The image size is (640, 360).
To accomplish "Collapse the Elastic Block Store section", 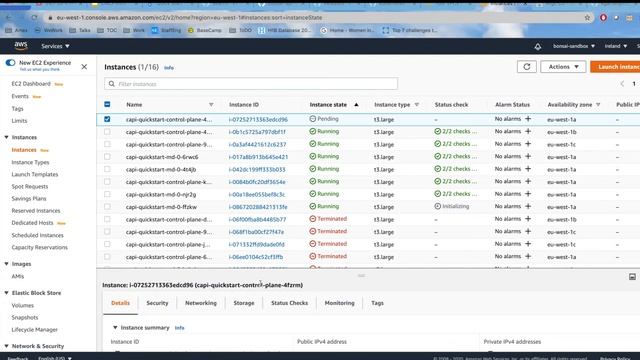I will [7, 293].
